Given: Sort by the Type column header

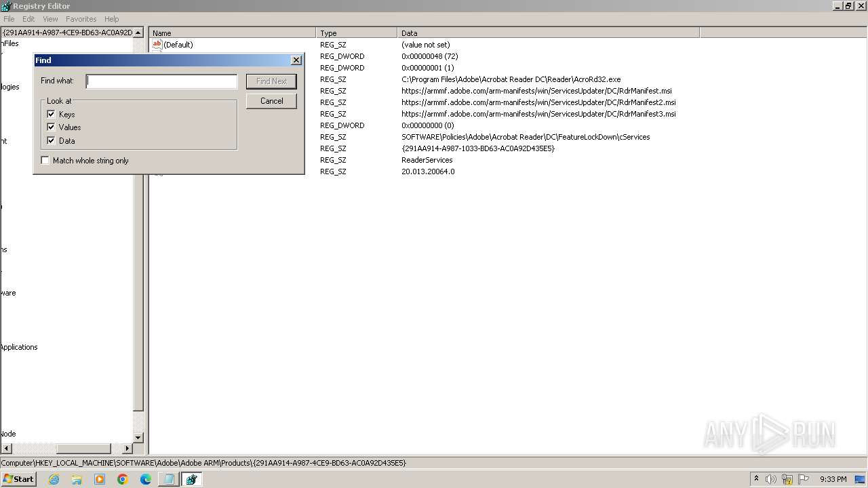Looking at the screenshot, I should point(357,33).
